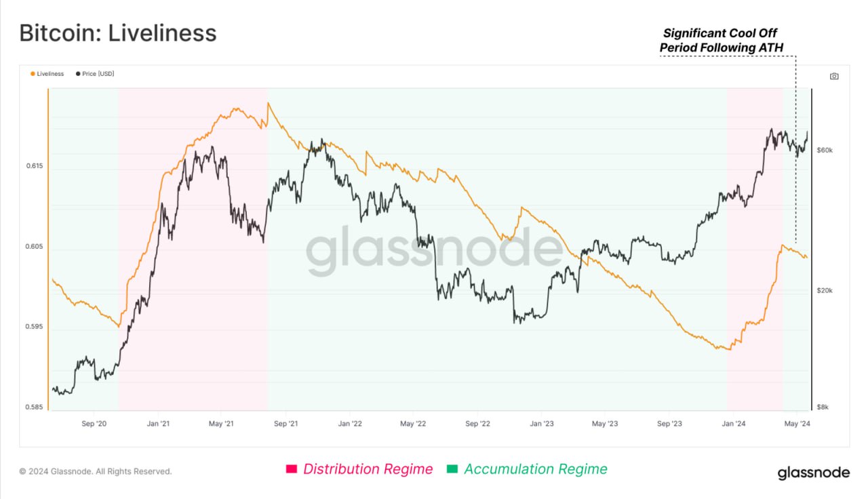This screenshot has width=868, height=499.
Task: Click the black Price legend dot
Action: tap(78, 73)
